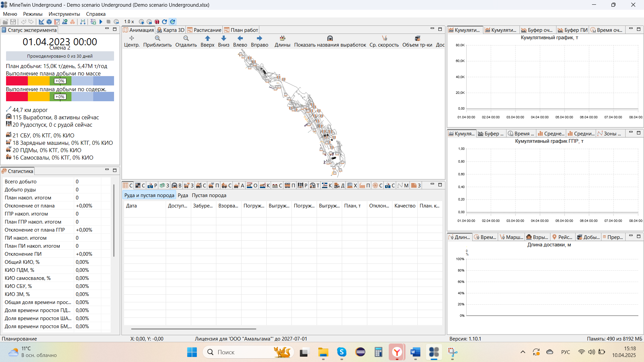644x362 pixels.
Task: Open the Меню menu
Action: pos(10,14)
